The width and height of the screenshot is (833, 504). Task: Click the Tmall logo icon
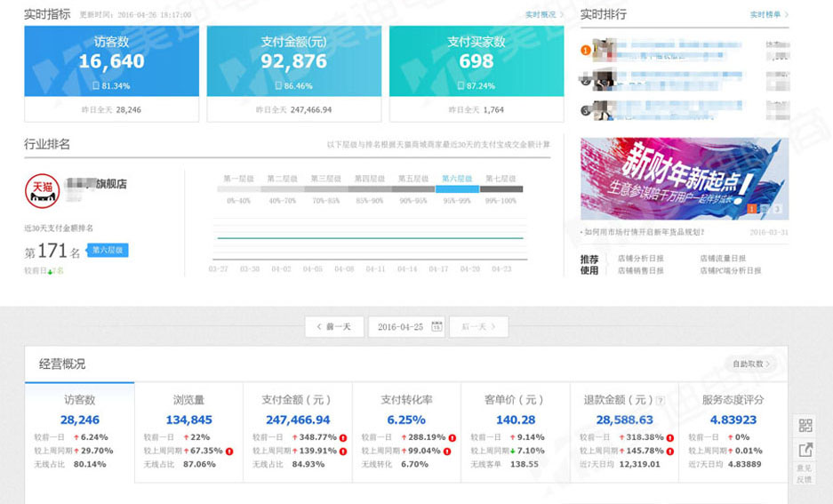[x=41, y=190]
